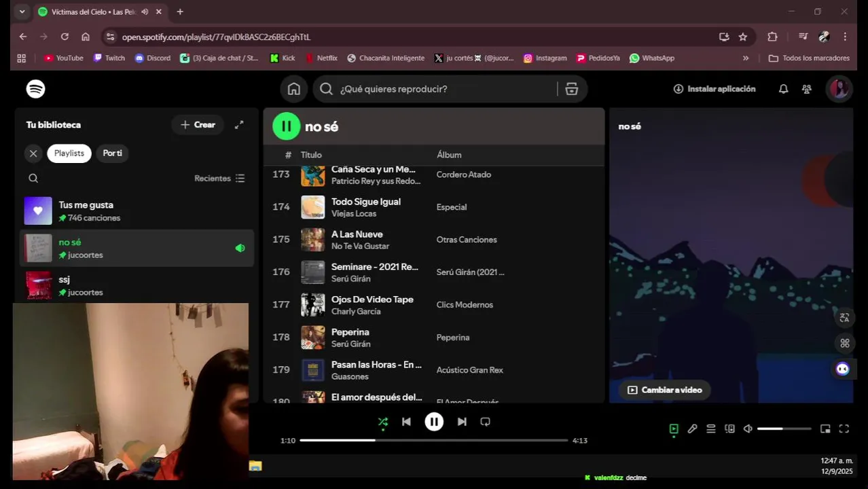Open the Spotify logo home link

click(35, 89)
